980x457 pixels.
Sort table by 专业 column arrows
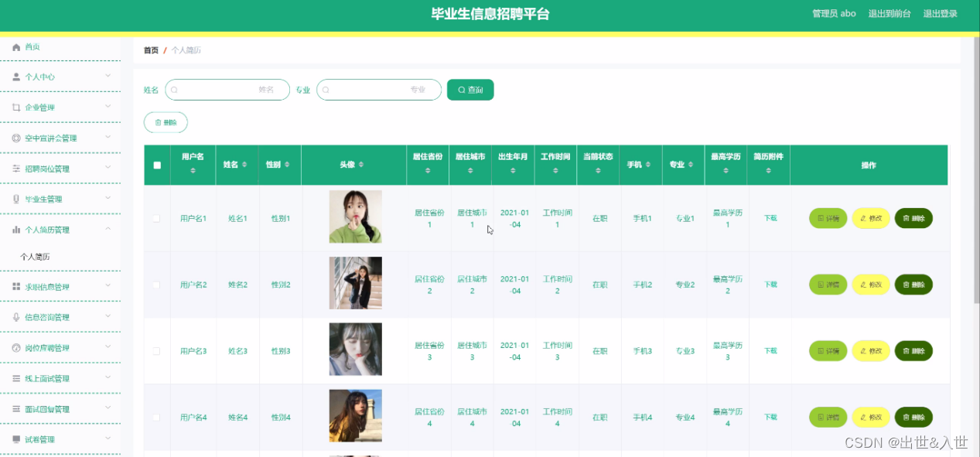pyautogui.click(x=691, y=165)
